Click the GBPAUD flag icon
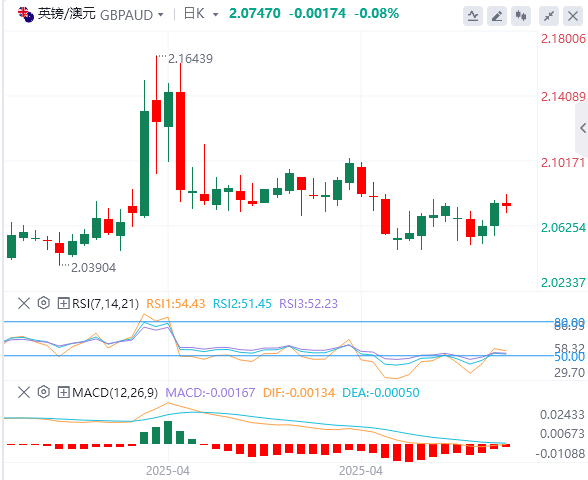Viewport: 588px width, 480px height. [26, 15]
